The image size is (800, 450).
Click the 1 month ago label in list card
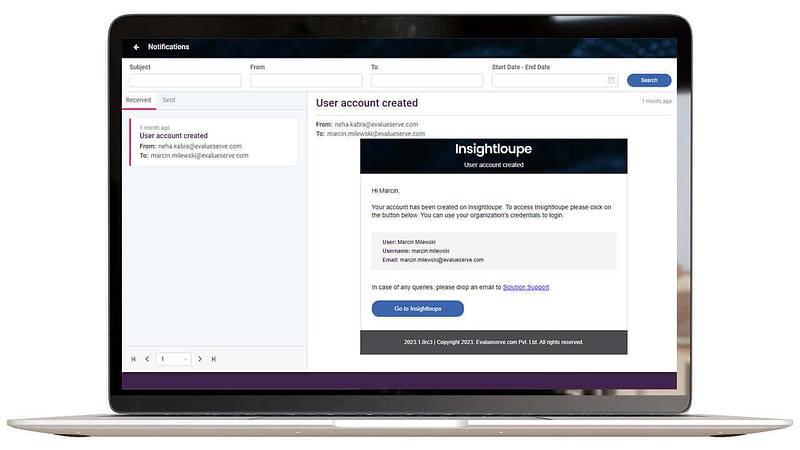point(155,128)
